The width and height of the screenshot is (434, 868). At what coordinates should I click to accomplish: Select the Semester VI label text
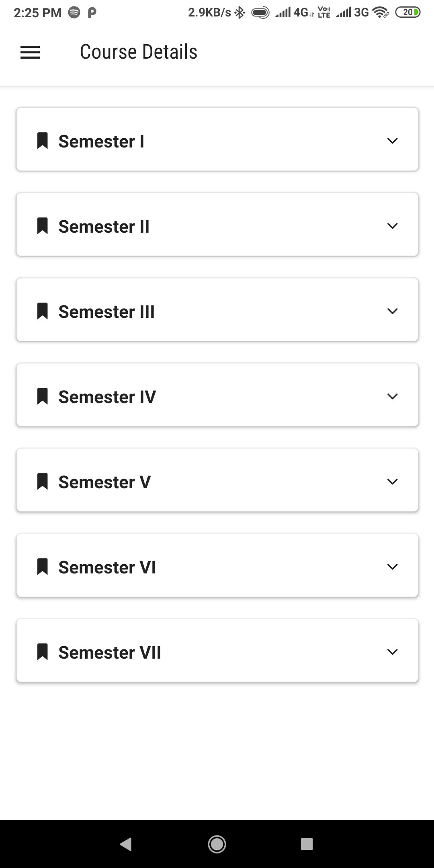[x=107, y=567]
